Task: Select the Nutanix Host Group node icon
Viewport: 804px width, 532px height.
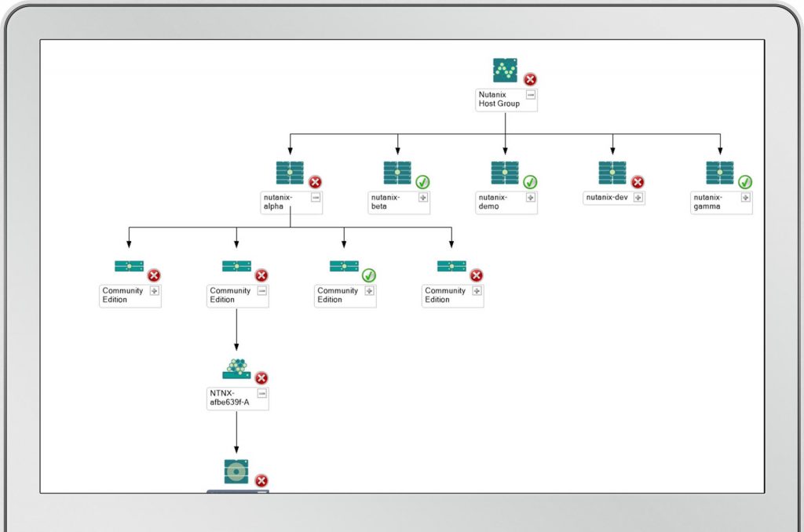Action: (505, 70)
